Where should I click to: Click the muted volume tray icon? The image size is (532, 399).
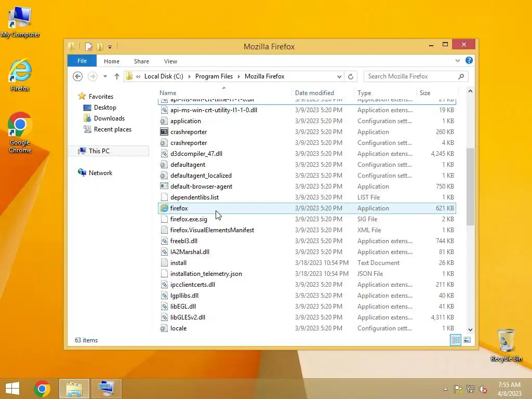pos(483,389)
